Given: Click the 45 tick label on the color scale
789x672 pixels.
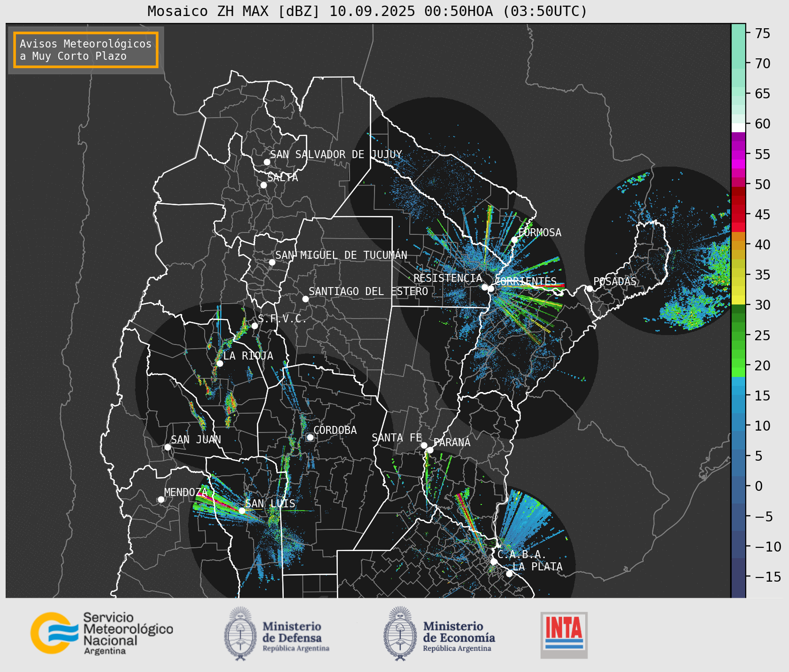Looking at the screenshot, I should tap(763, 215).
